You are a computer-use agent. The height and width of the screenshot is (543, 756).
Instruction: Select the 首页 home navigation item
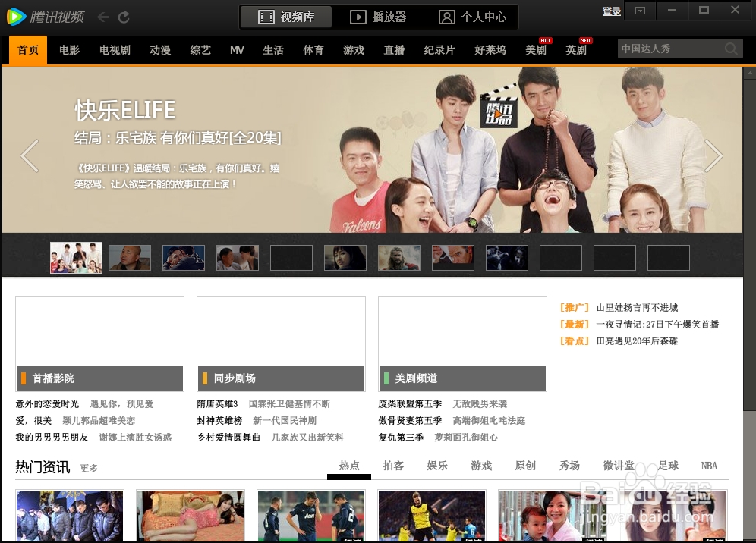(28, 50)
